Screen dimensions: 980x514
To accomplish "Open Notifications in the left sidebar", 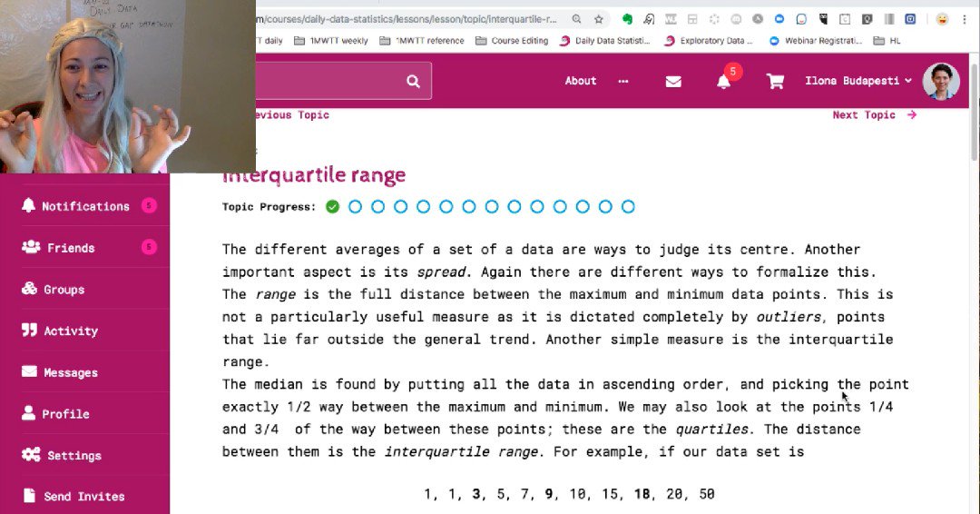I will [85, 206].
